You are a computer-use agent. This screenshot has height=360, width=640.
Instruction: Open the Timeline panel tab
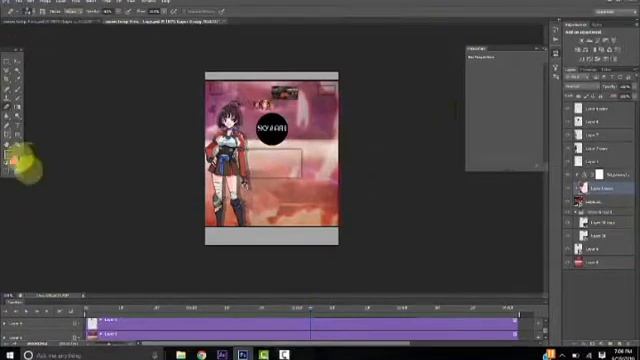point(15,302)
